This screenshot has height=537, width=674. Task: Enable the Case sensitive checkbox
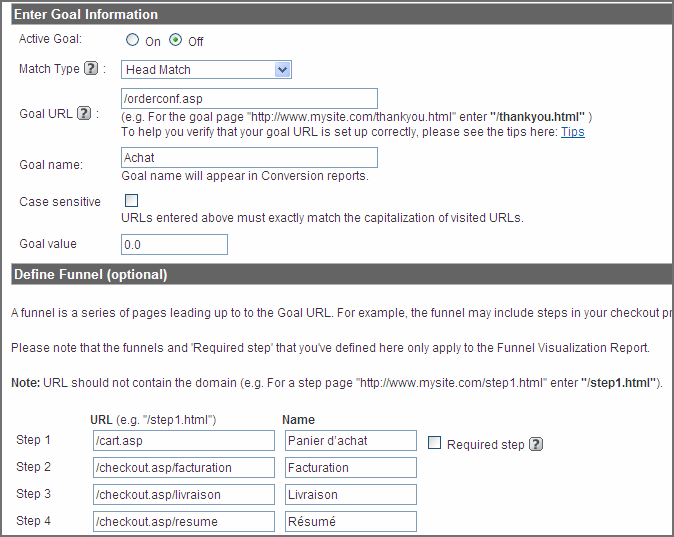coord(131,201)
